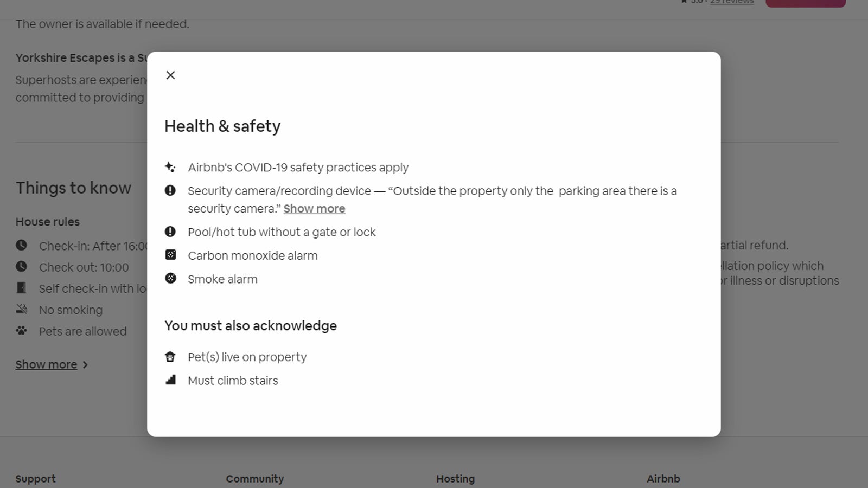Viewport: 868px width, 488px height.
Task: Expand Show more under house rules
Action: click(47, 364)
